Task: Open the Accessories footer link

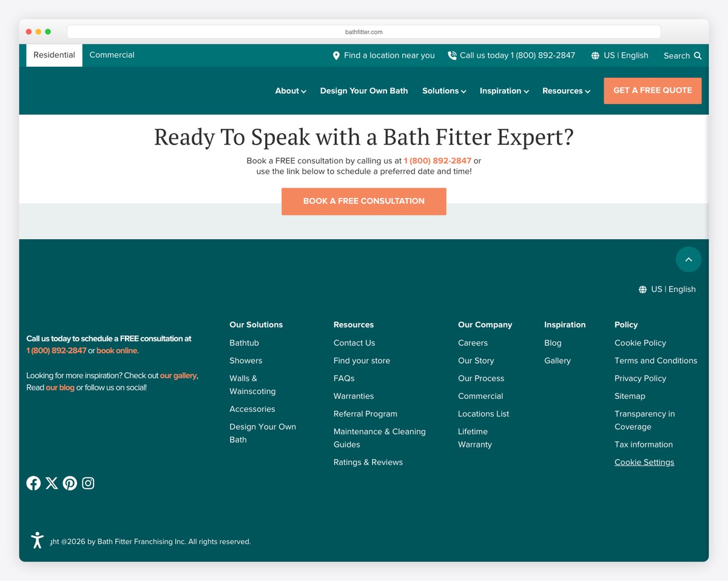Action: (x=252, y=409)
